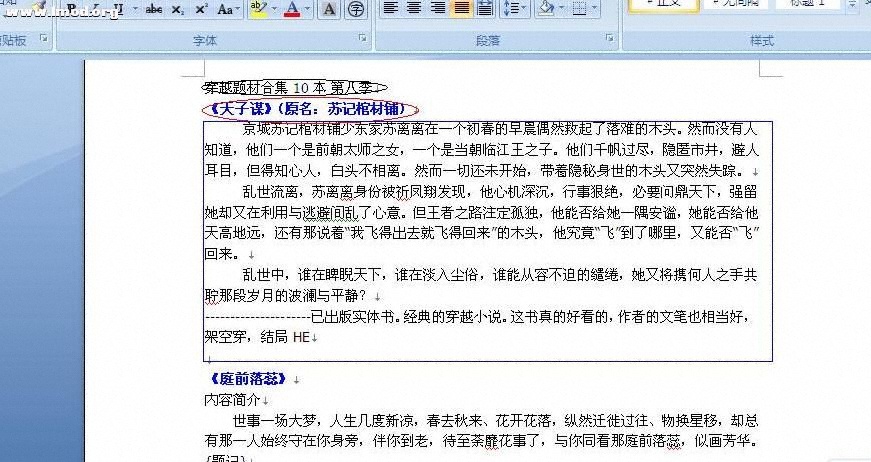Click the heading 《庭前落蕊》 in the document

(x=248, y=379)
